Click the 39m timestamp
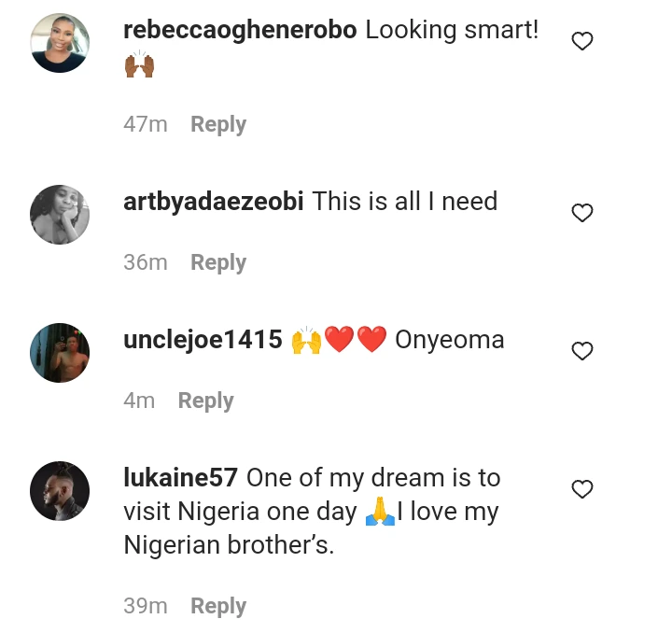This screenshot has height=633, width=672. pyautogui.click(x=146, y=606)
